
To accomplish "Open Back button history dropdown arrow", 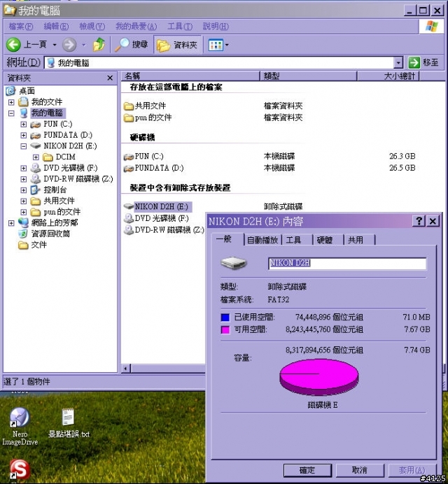I will (55, 45).
